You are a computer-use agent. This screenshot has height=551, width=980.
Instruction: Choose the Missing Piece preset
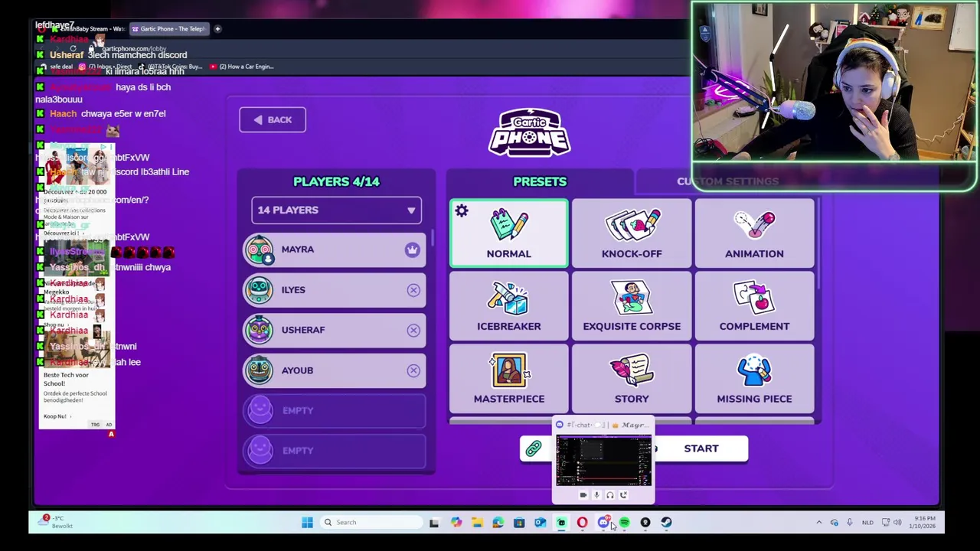click(754, 379)
